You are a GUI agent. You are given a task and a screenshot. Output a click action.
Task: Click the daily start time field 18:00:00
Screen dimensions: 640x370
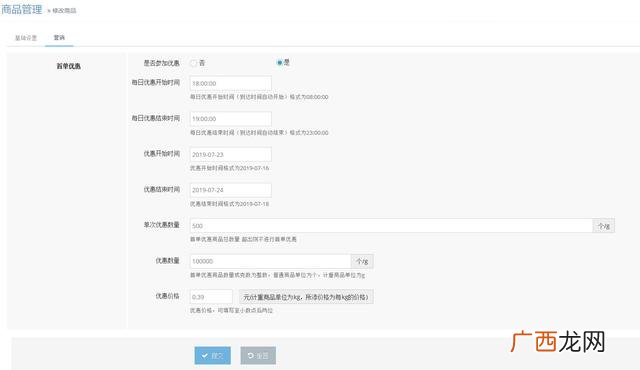click(x=231, y=83)
